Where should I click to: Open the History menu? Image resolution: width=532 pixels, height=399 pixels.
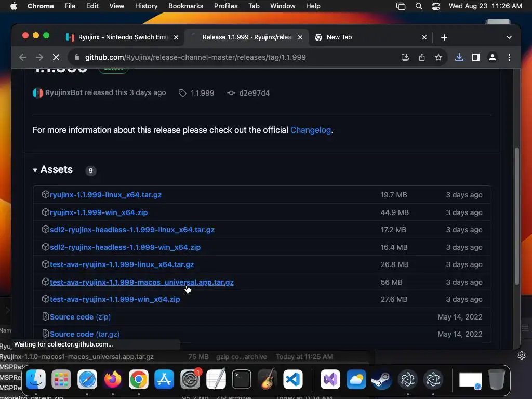coord(146,6)
